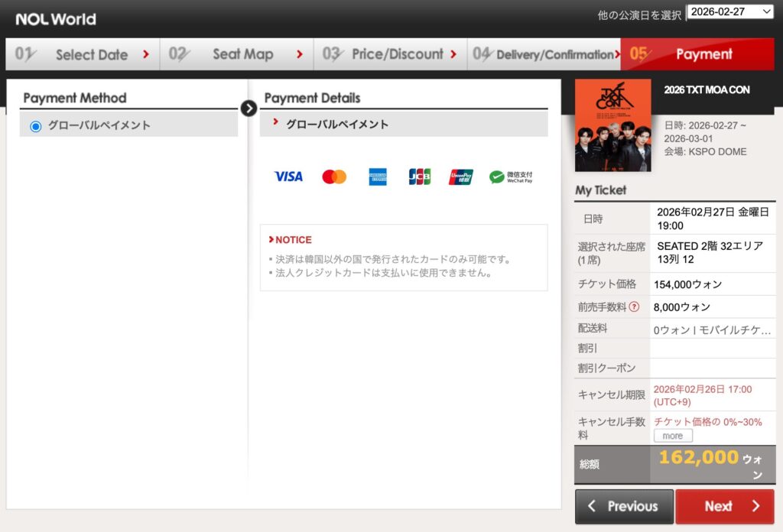Viewport: 783px width, 532px height.
Task: Click the WeChat Pay logo
Action: 511,177
